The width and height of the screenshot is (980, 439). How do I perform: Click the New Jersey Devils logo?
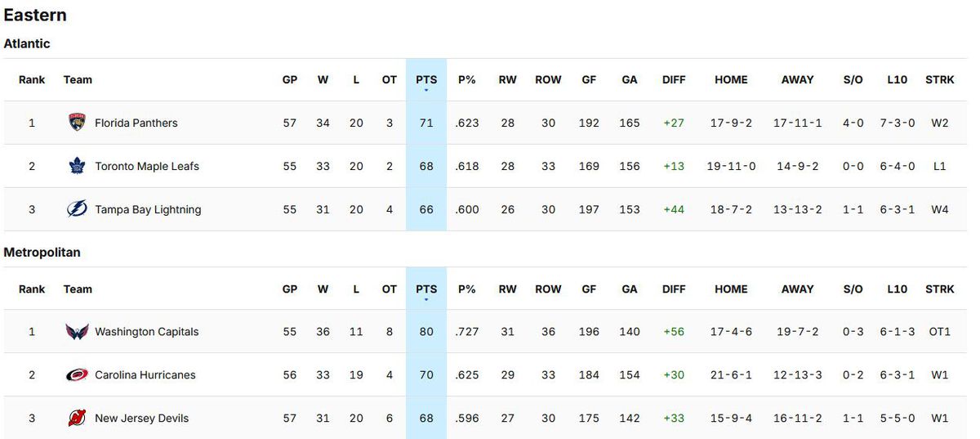click(77, 419)
